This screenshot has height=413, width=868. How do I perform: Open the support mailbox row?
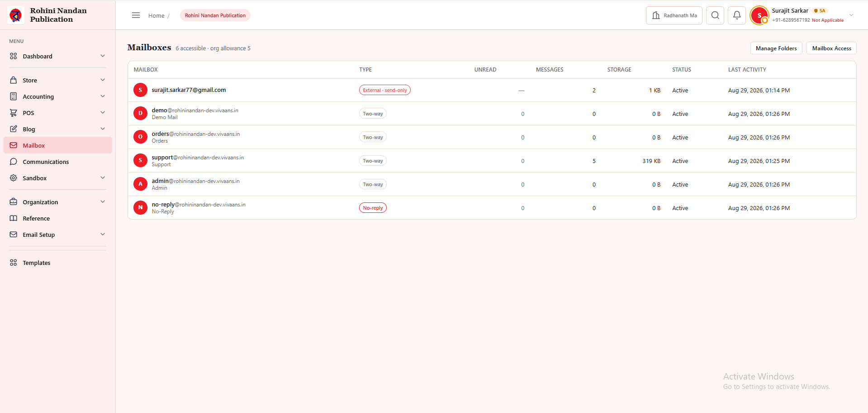click(492, 161)
